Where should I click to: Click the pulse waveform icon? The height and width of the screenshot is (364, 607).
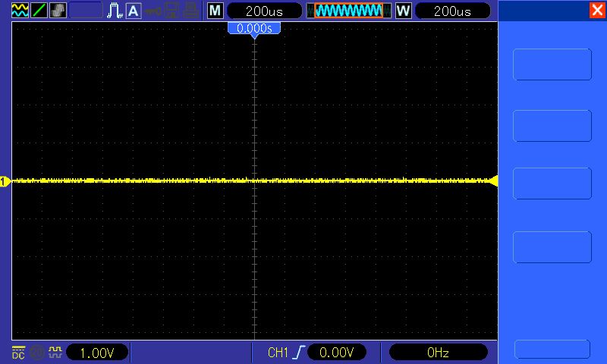pos(115,11)
